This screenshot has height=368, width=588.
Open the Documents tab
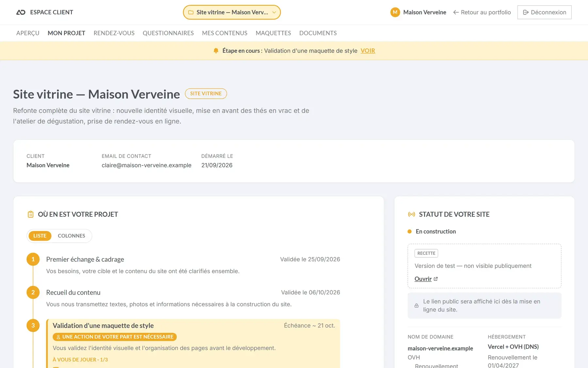click(x=318, y=33)
